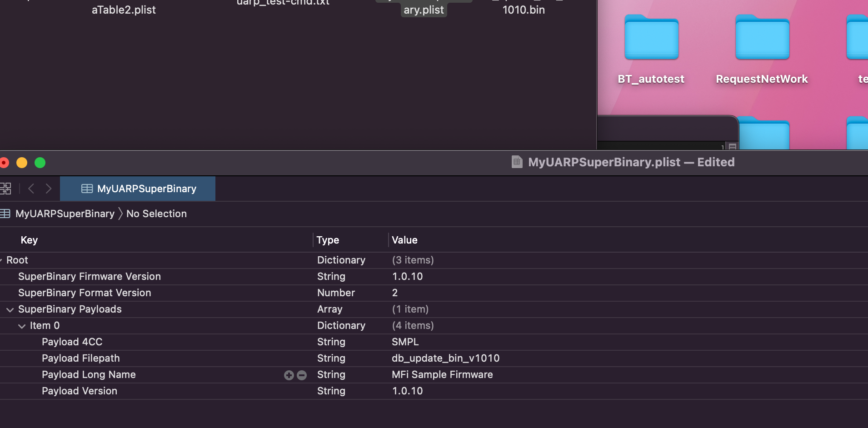Click the MFi Sample Firmware value
The height and width of the screenshot is (428, 868).
[442, 374]
